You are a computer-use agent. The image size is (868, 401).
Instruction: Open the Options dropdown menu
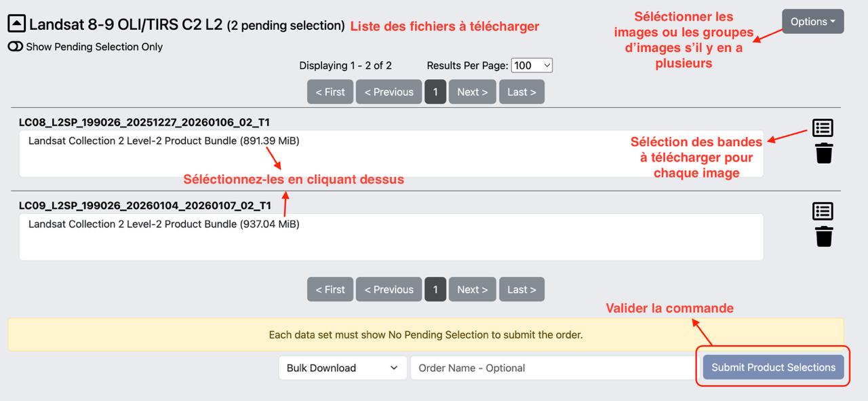coord(812,22)
